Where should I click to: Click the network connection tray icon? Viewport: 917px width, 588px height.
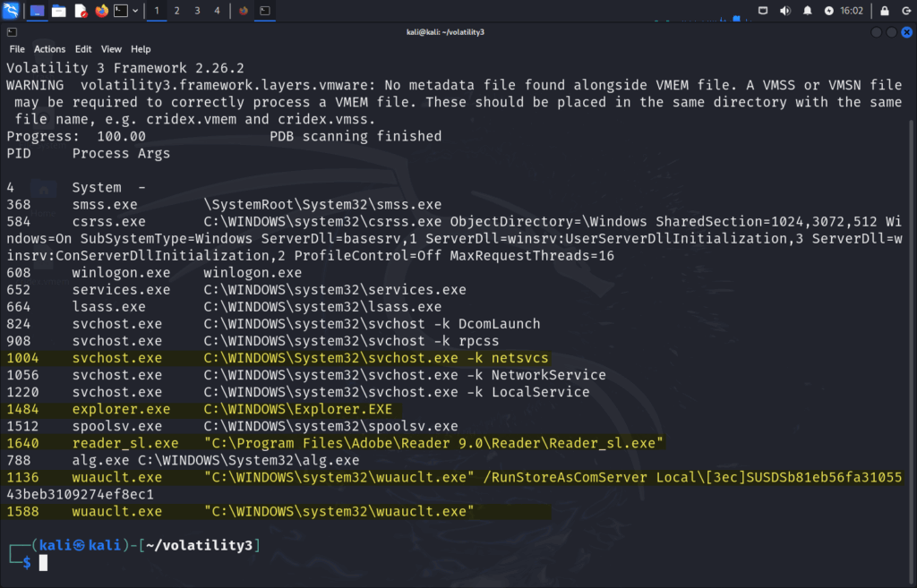coord(763,11)
